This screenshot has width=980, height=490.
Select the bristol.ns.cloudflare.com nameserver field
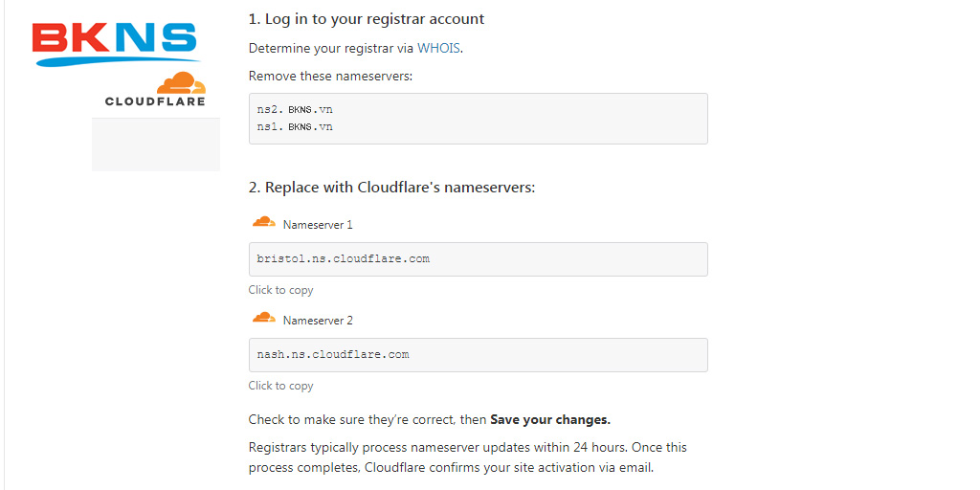478,259
